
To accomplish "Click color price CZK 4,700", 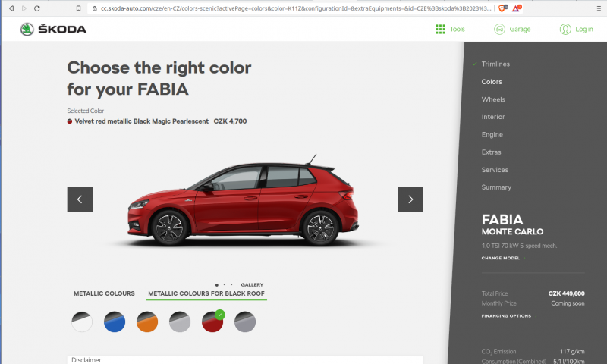I will point(230,121).
